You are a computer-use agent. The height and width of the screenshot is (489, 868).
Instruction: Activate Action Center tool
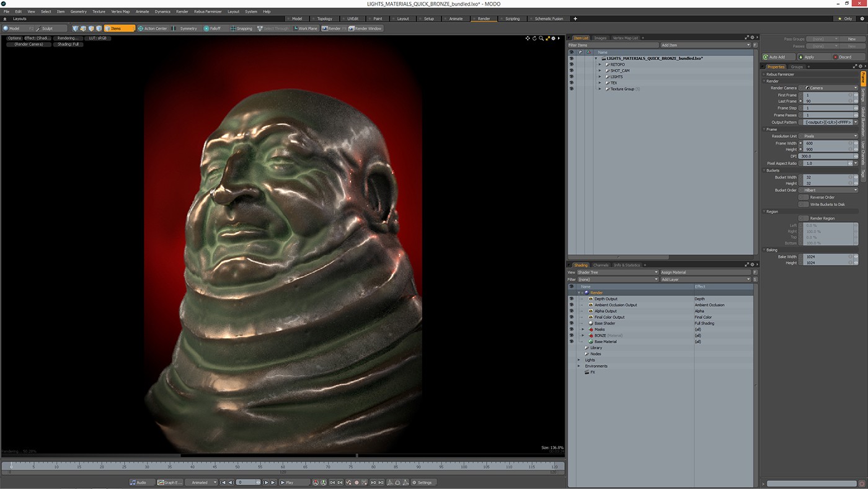click(153, 29)
